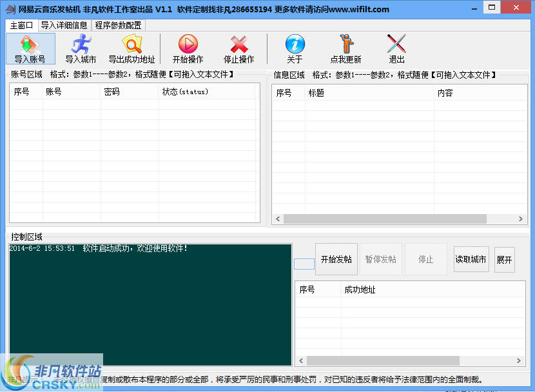
Task: Minimize the window
Action: click(x=474, y=8)
